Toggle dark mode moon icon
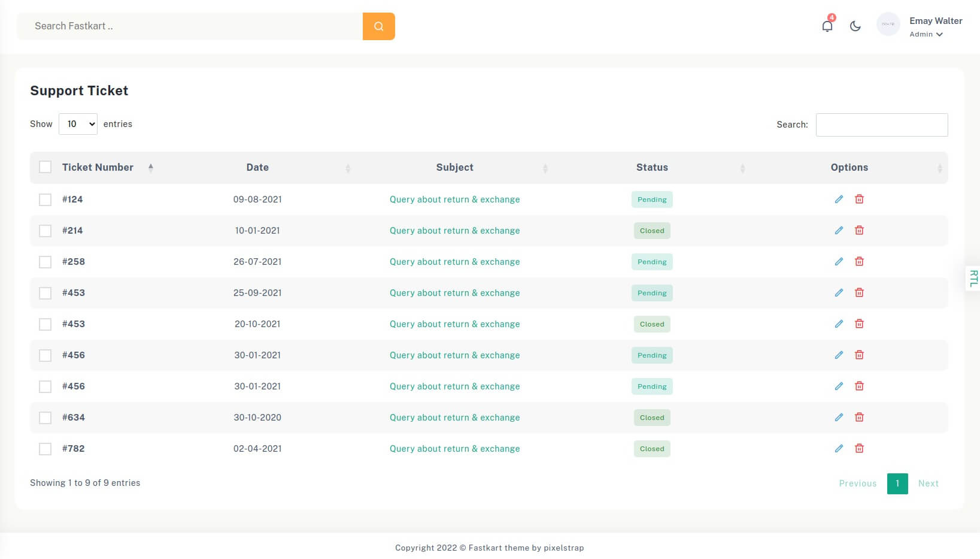Screen dimensions: 980x559 click(855, 26)
